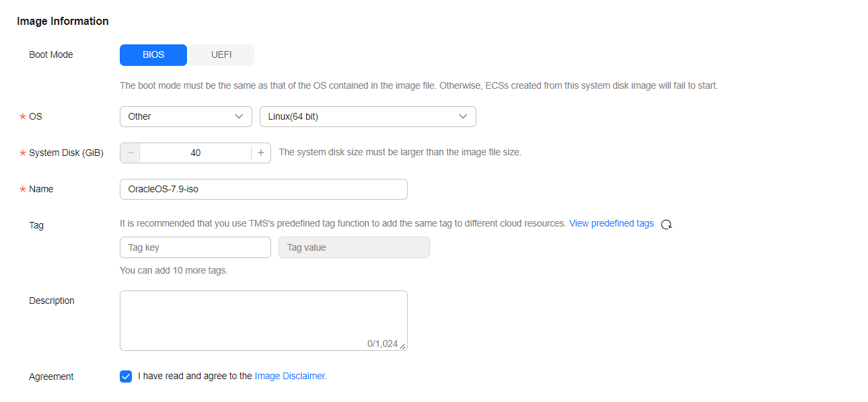
Task: Click the chevron arrow of Other dropdown
Action: (239, 116)
